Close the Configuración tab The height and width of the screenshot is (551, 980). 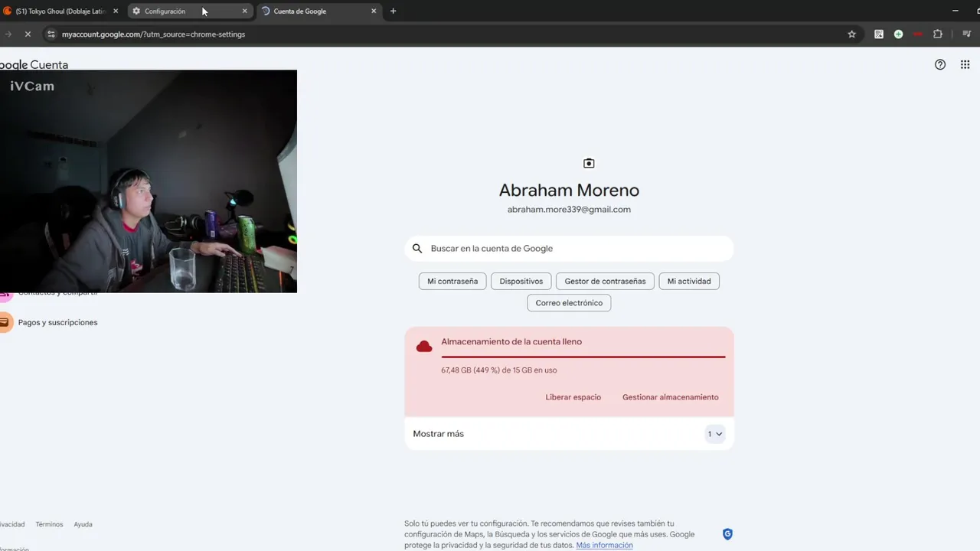(x=245, y=11)
